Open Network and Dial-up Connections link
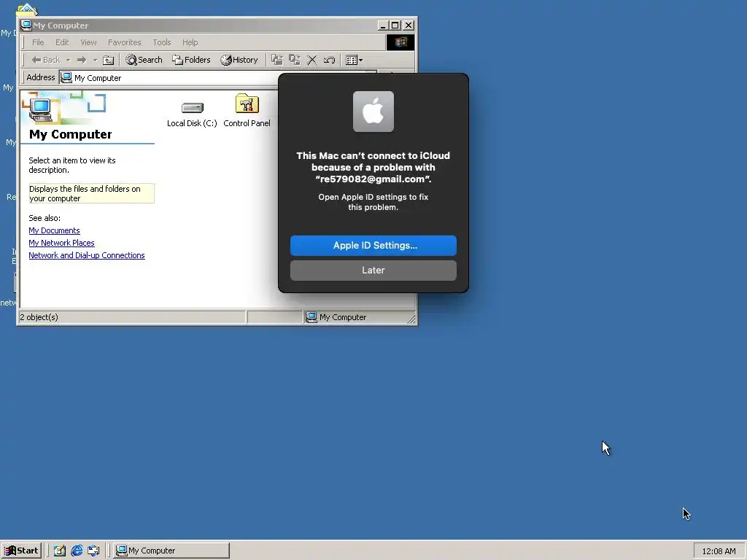The width and height of the screenshot is (747, 560). pyautogui.click(x=87, y=255)
